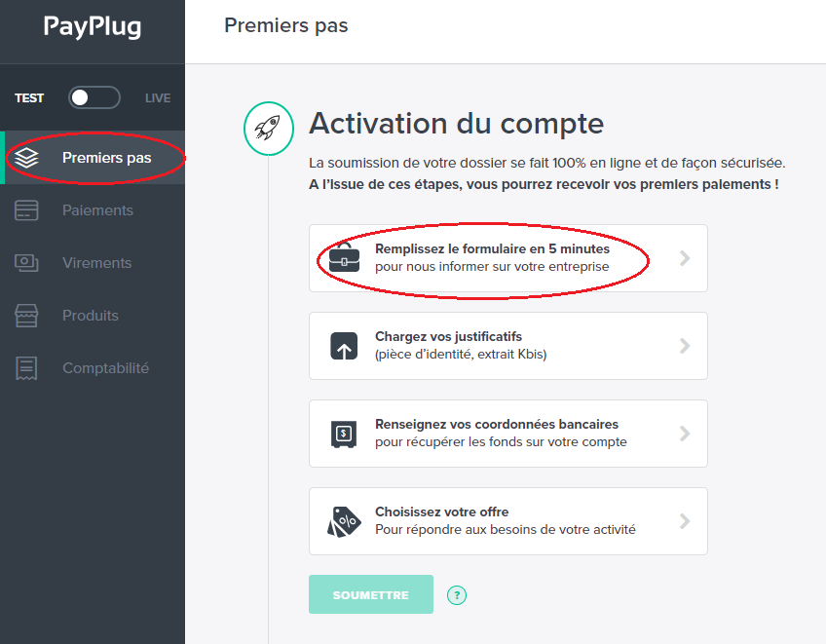Click the receipt icon next to Comptabilité

(x=26, y=368)
